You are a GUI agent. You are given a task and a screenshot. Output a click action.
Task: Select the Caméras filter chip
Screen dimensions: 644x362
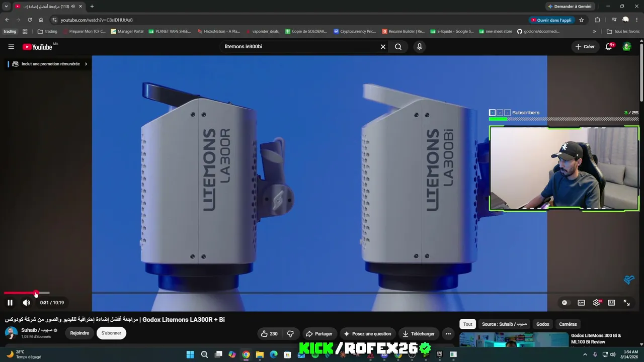coord(568,324)
